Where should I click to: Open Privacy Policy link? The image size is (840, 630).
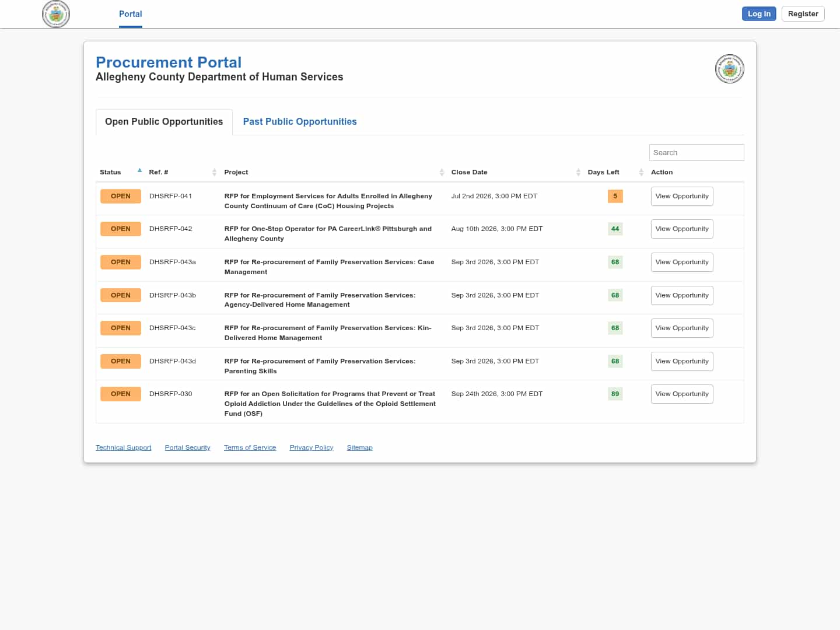(311, 448)
